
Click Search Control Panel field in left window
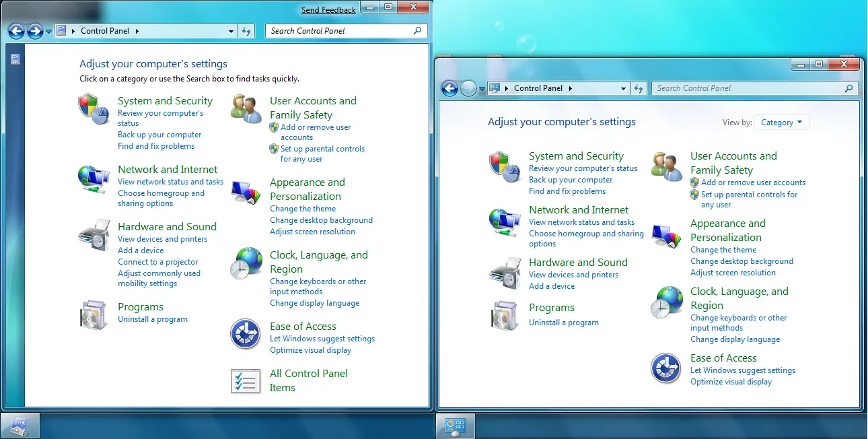[x=347, y=31]
